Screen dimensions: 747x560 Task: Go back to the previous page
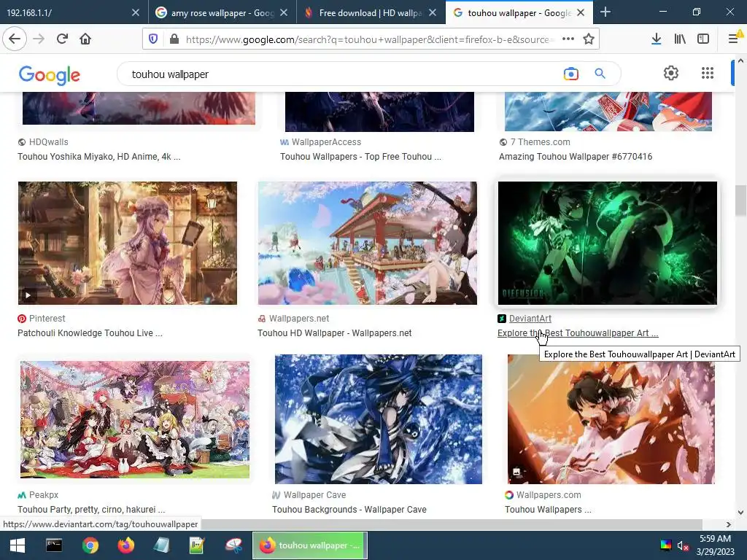pyautogui.click(x=15, y=39)
